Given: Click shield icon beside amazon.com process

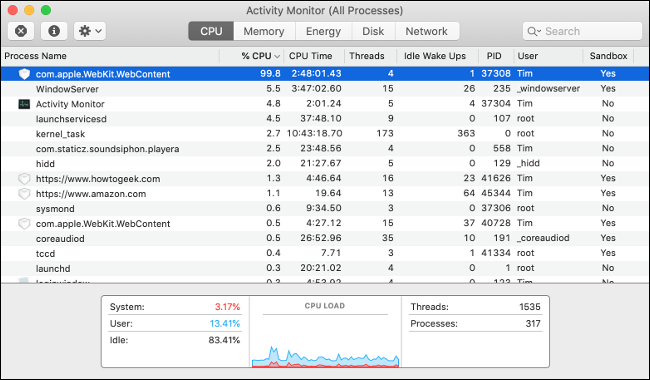Looking at the screenshot, I should [x=24, y=194].
